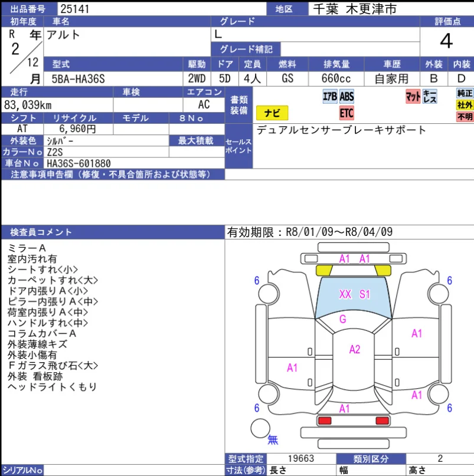Click the red ETC equipment badge
474x476 pixels.
[346, 113]
